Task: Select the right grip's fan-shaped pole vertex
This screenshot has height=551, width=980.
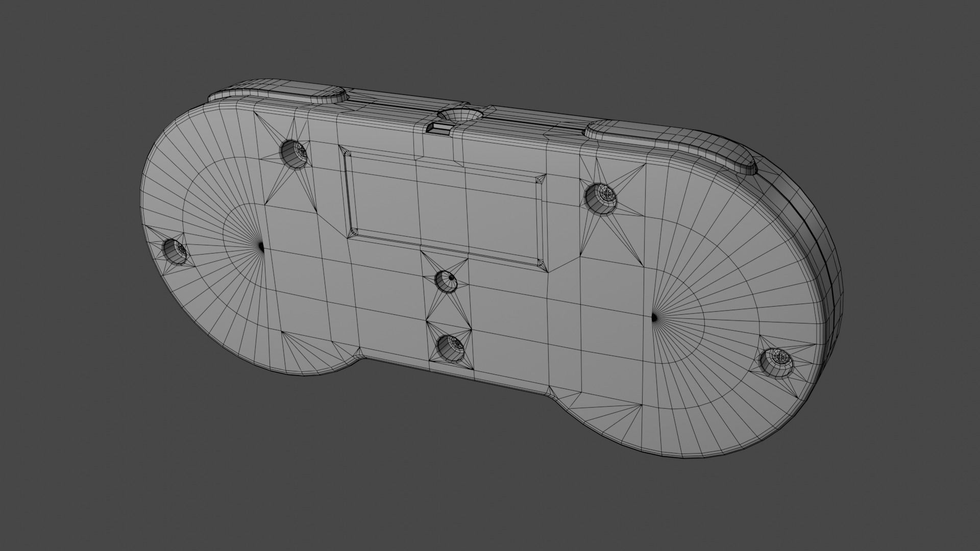Action: click(655, 317)
